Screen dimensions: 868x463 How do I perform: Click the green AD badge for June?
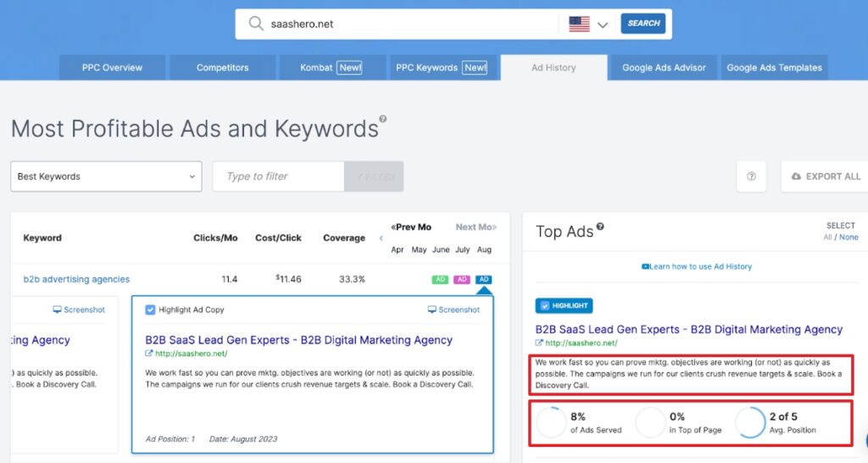click(440, 279)
